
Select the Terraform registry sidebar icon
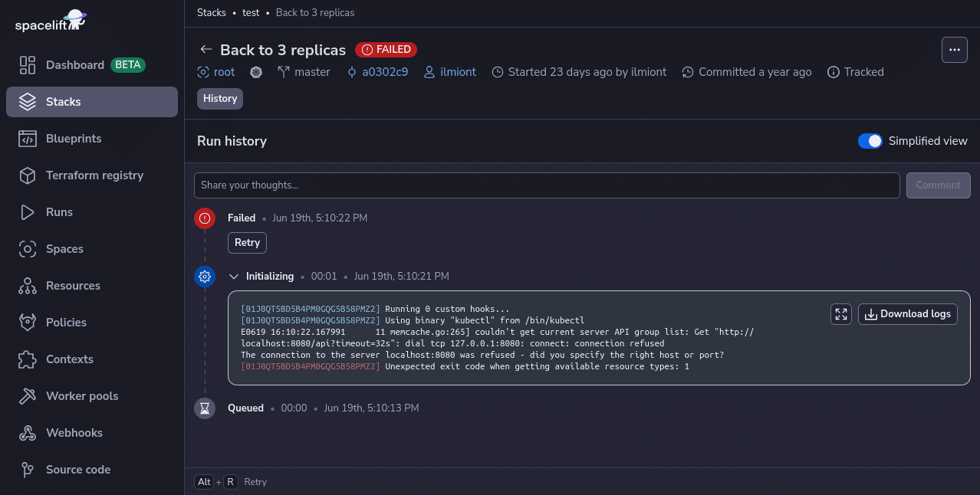28,175
